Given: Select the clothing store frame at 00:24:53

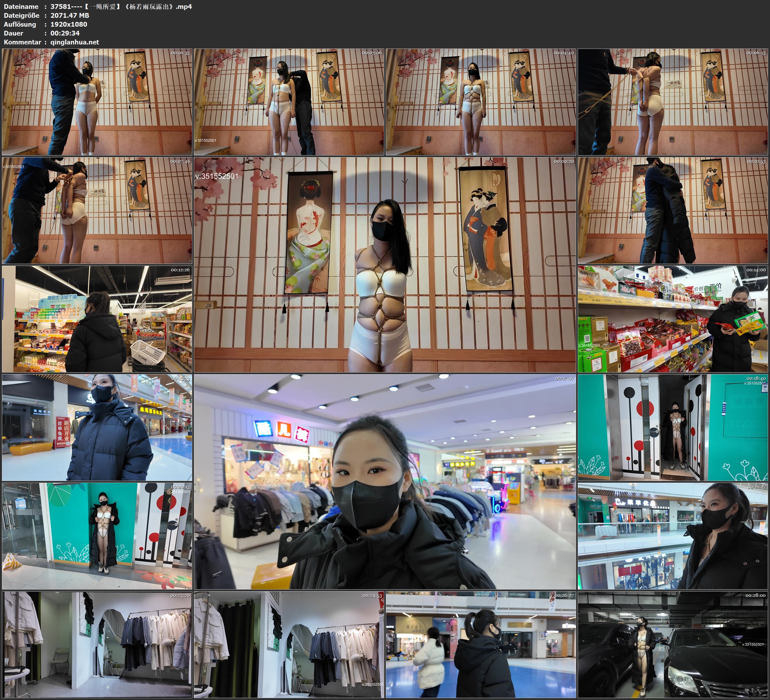Looking at the screenshot, I should point(289,644).
